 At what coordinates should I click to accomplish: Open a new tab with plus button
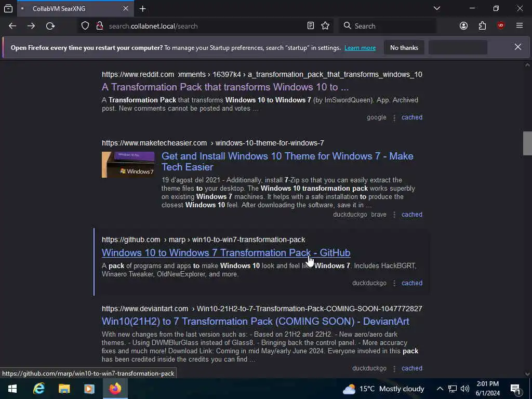(142, 8)
